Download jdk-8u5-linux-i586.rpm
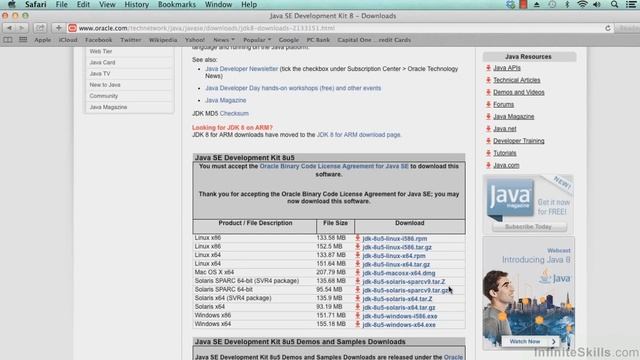 (x=395, y=239)
